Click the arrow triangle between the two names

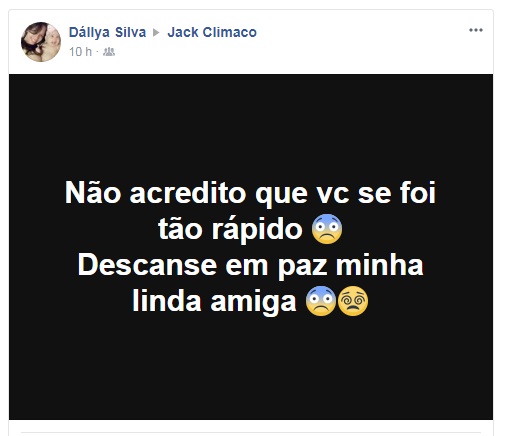click(156, 32)
